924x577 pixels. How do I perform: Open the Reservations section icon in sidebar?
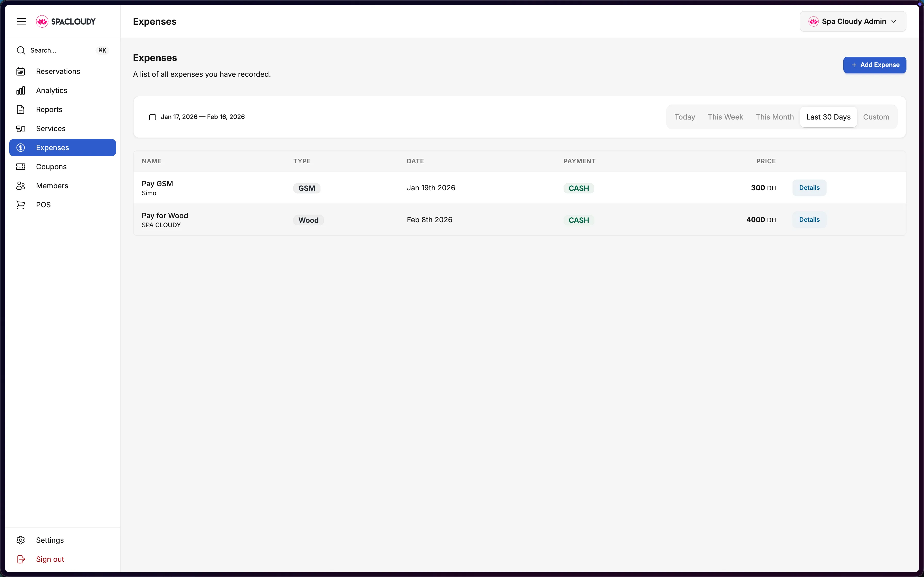(21, 71)
